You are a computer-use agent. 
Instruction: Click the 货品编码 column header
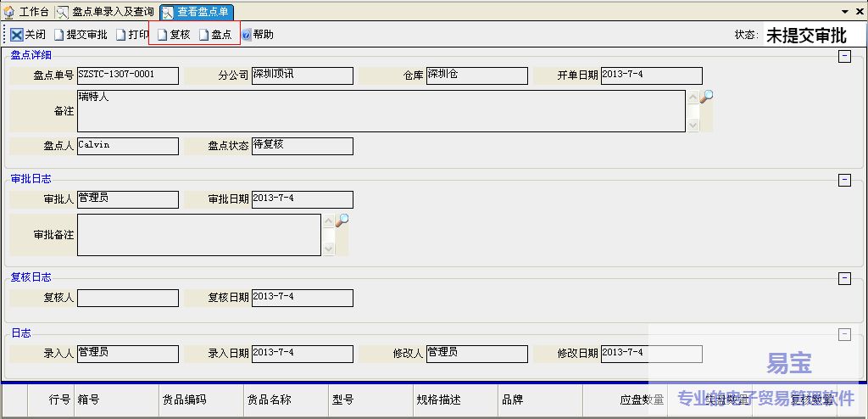click(x=184, y=399)
